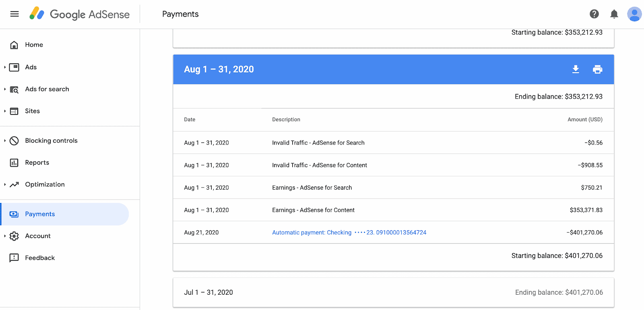
Task: Click the Aug 21, 2020 date
Action: [x=201, y=233]
